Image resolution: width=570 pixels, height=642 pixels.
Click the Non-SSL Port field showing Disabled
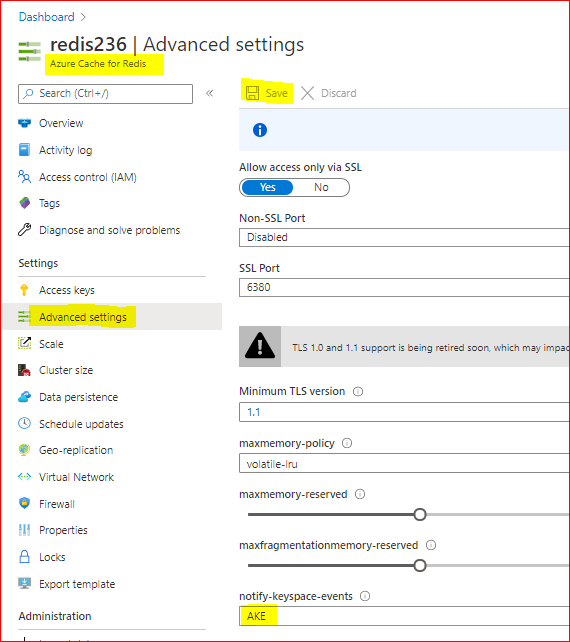click(404, 237)
